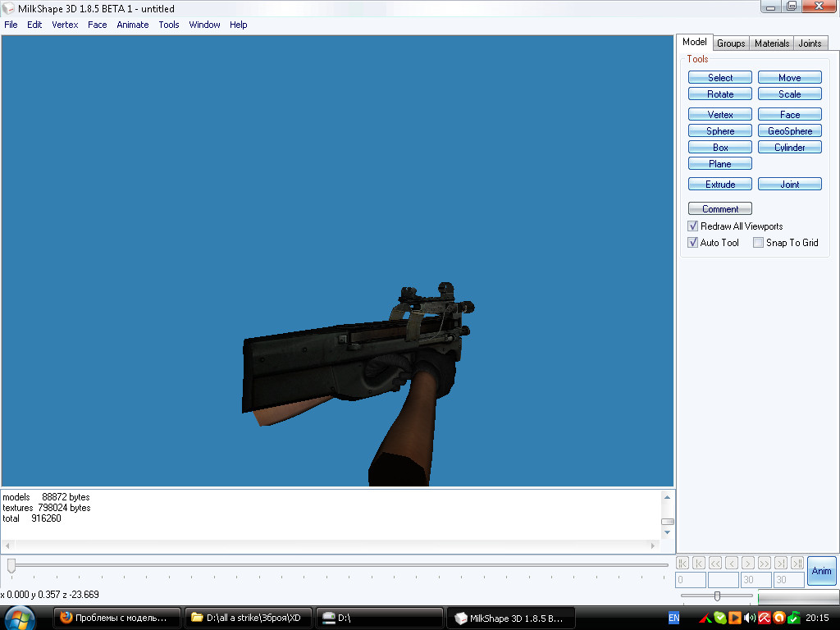Enable the Snap To Grid checkbox
Viewport: 840px width, 630px height.
759,243
